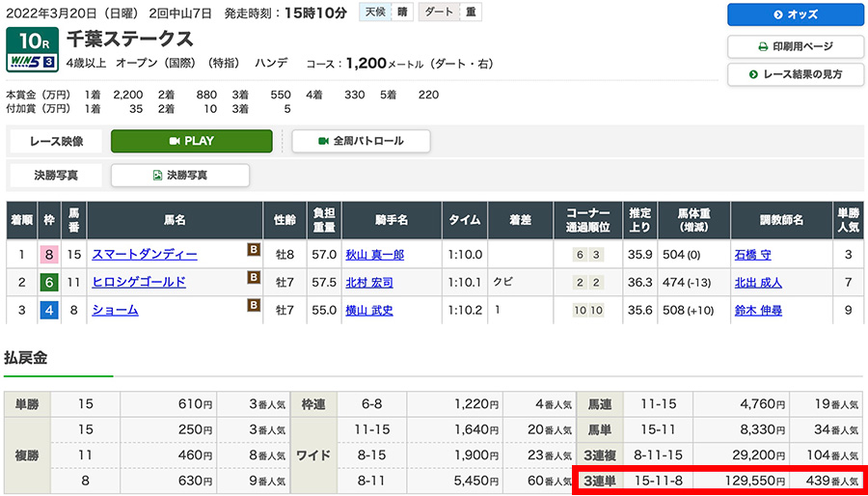Open trainer 北出 成人 profile
This screenshot has height=496, width=868.
[757, 283]
